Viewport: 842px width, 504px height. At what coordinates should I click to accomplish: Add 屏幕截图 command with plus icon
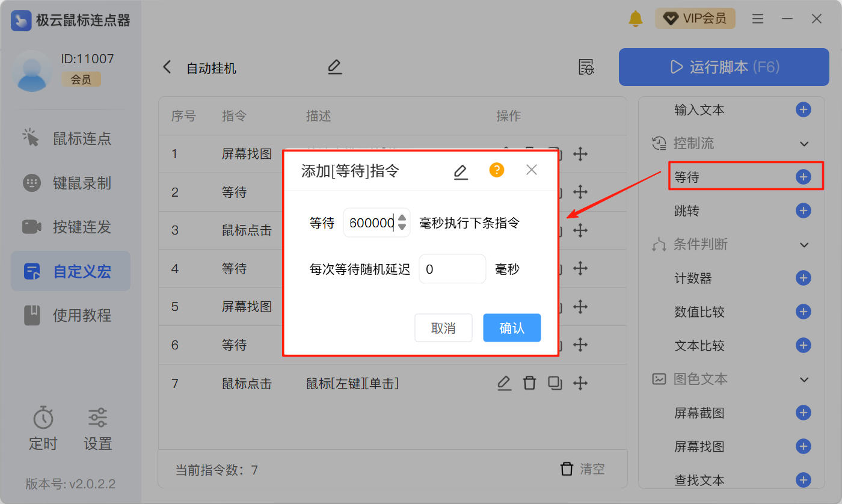pyautogui.click(x=803, y=413)
